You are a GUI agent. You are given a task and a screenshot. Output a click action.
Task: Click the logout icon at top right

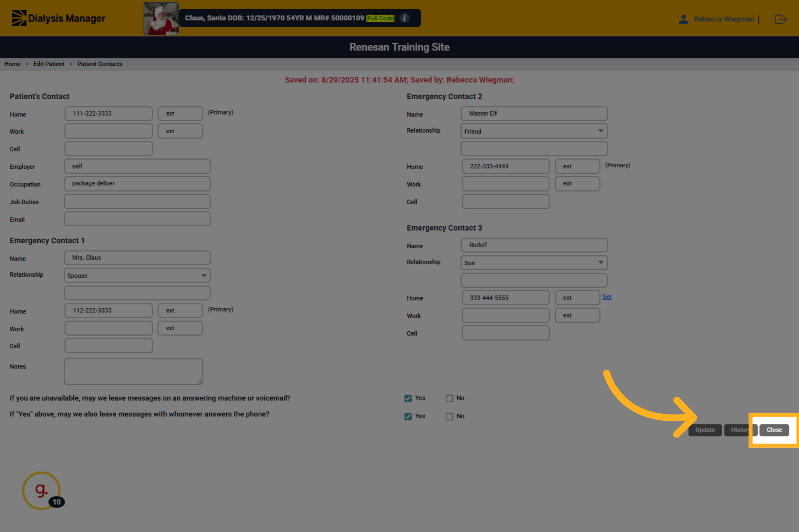tap(780, 19)
